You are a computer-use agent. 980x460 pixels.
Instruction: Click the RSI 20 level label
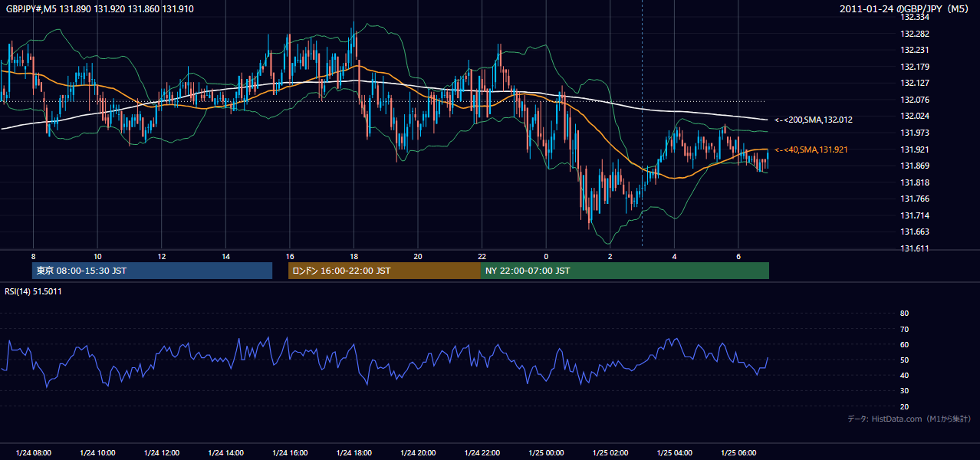click(x=904, y=406)
